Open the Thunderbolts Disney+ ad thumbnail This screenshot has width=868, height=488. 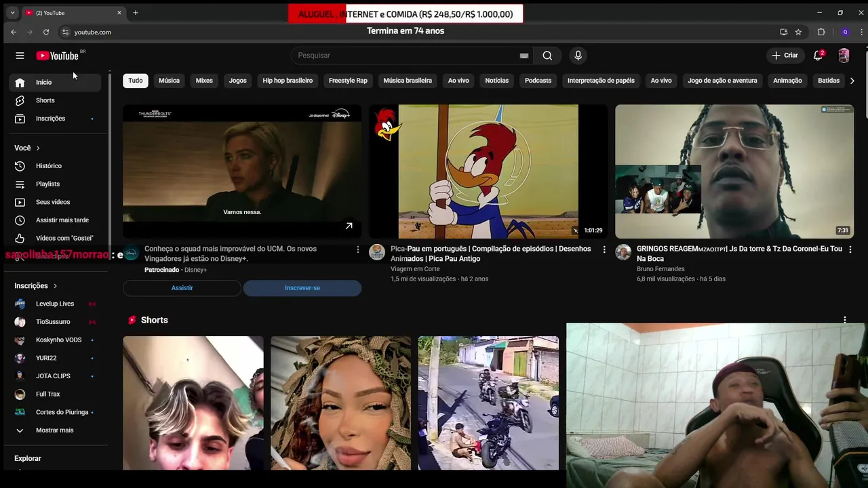242,171
